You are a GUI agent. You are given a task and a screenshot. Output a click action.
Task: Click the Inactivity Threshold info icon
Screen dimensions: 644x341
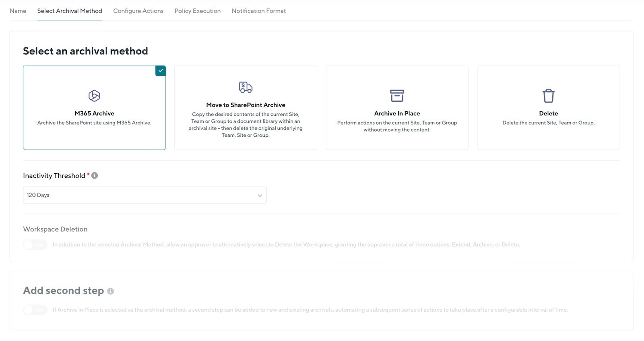coord(95,176)
